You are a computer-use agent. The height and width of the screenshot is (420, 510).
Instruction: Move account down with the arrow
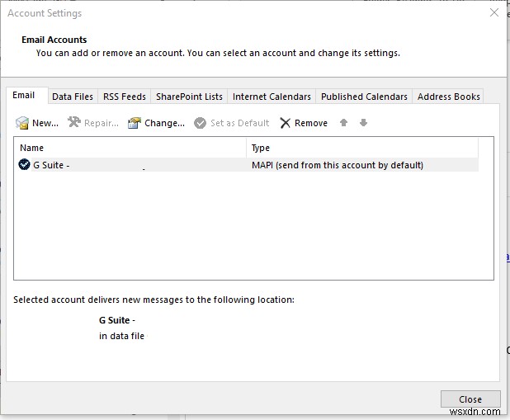pos(364,123)
